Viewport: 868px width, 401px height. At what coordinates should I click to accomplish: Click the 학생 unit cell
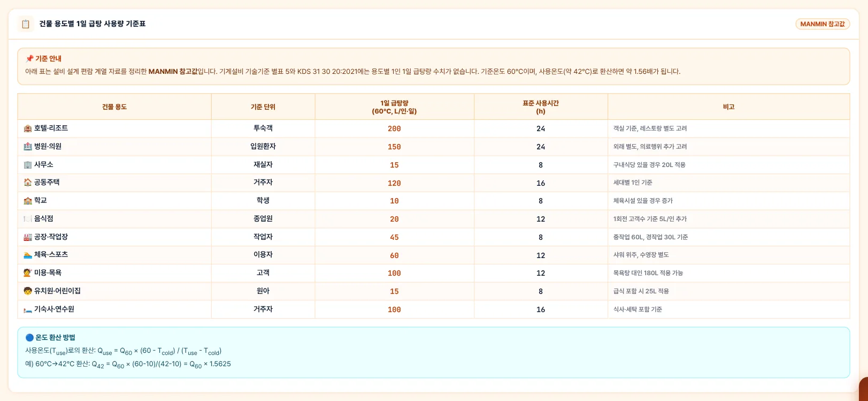pyautogui.click(x=263, y=201)
